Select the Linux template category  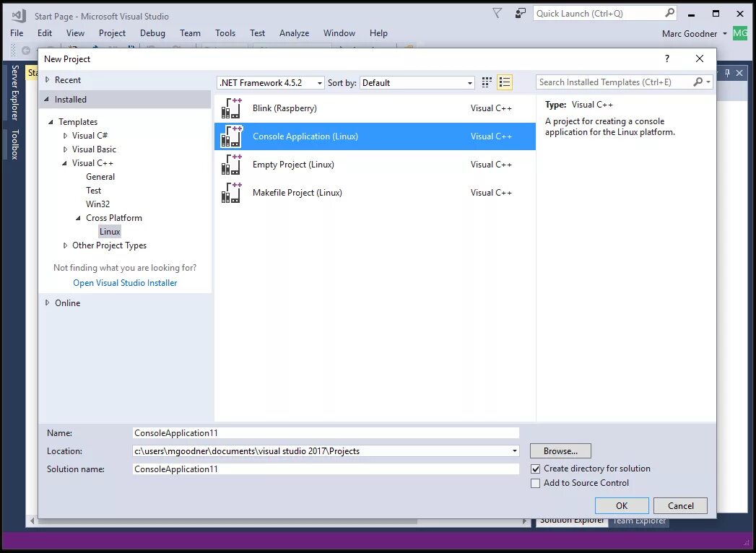click(110, 232)
